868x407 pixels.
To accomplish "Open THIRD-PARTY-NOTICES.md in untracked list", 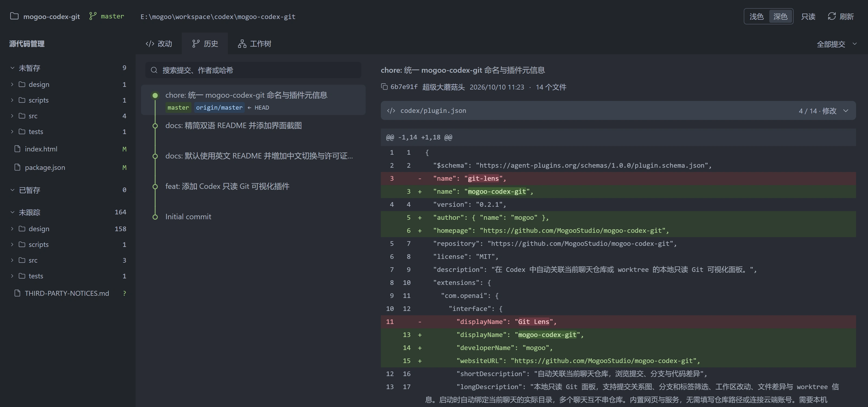I will click(x=68, y=293).
